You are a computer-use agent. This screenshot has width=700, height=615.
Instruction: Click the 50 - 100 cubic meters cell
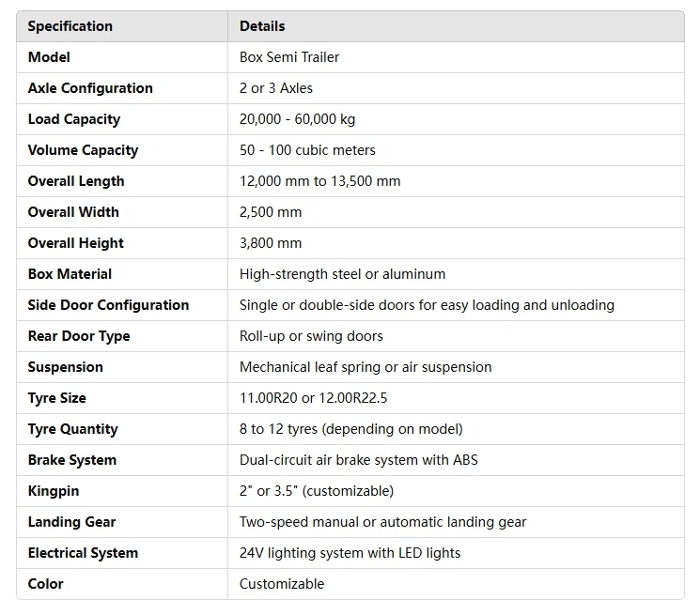click(307, 150)
